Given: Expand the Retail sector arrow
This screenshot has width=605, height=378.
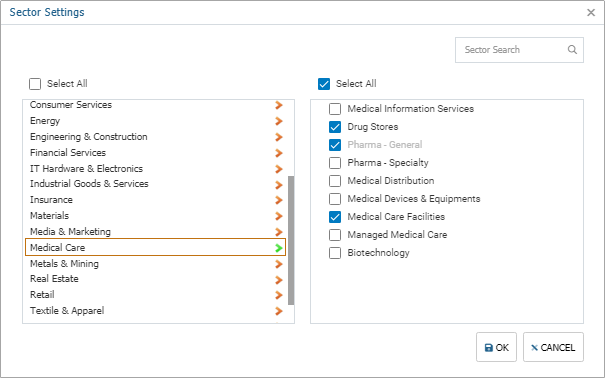Looking at the screenshot, I should (279, 295).
